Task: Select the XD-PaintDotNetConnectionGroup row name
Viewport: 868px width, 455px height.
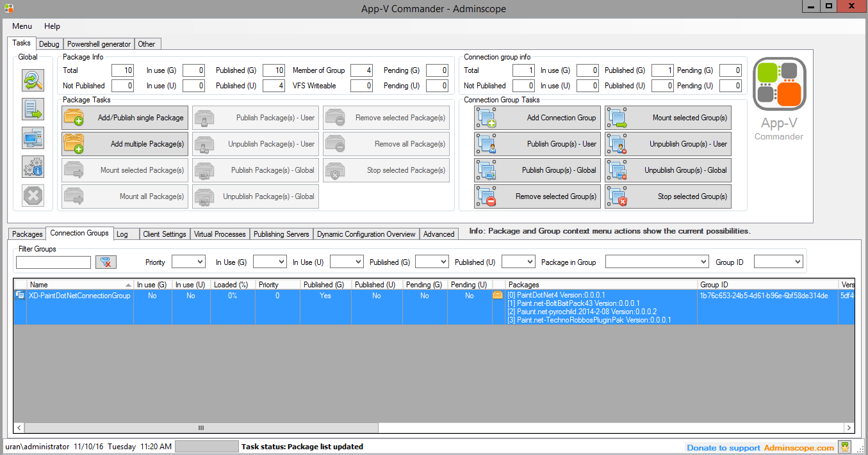Action: (x=80, y=296)
